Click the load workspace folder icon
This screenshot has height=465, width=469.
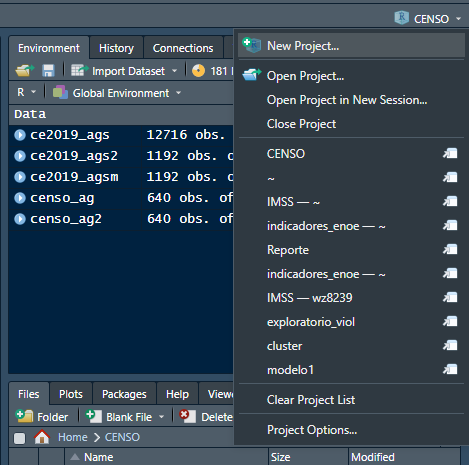pyautogui.click(x=25, y=71)
